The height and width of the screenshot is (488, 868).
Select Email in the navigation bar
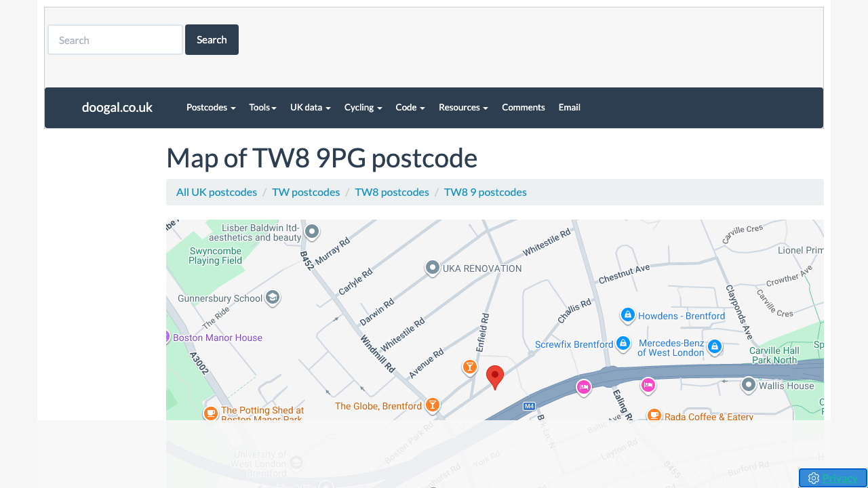pyautogui.click(x=569, y=107)
